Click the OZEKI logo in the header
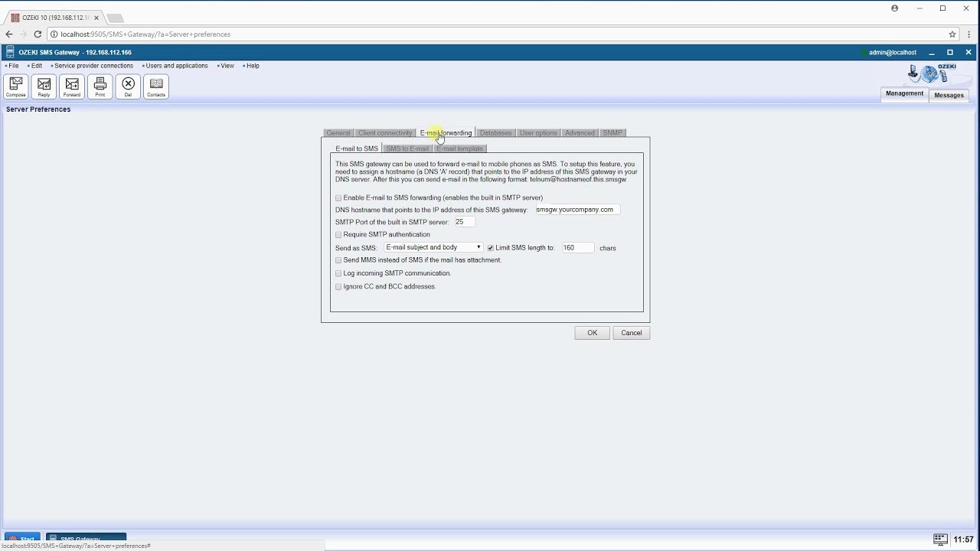Viewport: 980px width, 551px height. (933, 73)
